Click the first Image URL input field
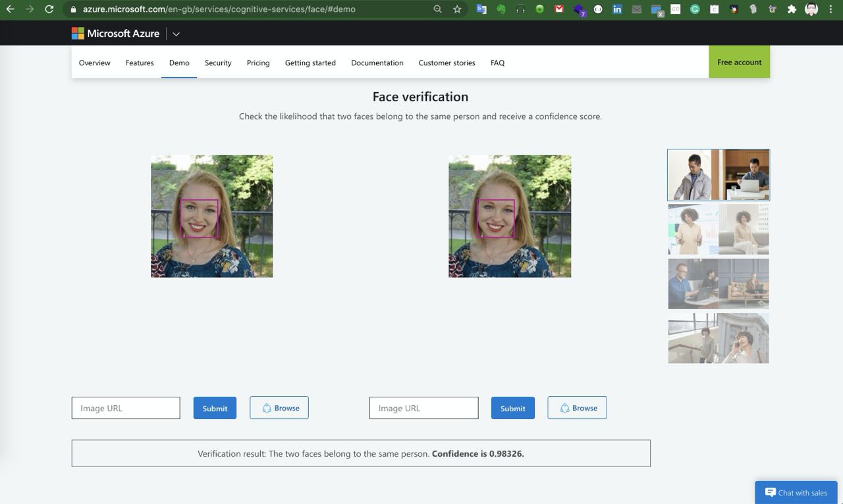The width and height of the screenshot is (843, 504). [x=126, y=408]
